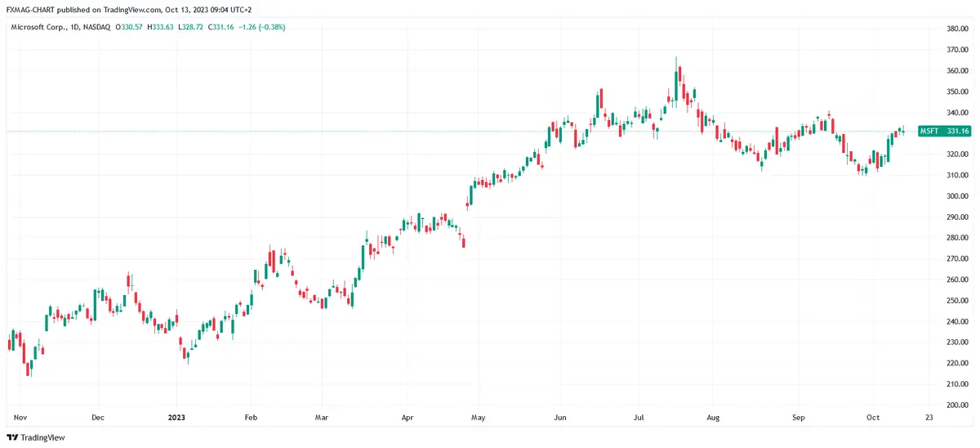The image size is (980, 448).
Task: Select the 23 date label on time axis
Action: click(929, 417)
